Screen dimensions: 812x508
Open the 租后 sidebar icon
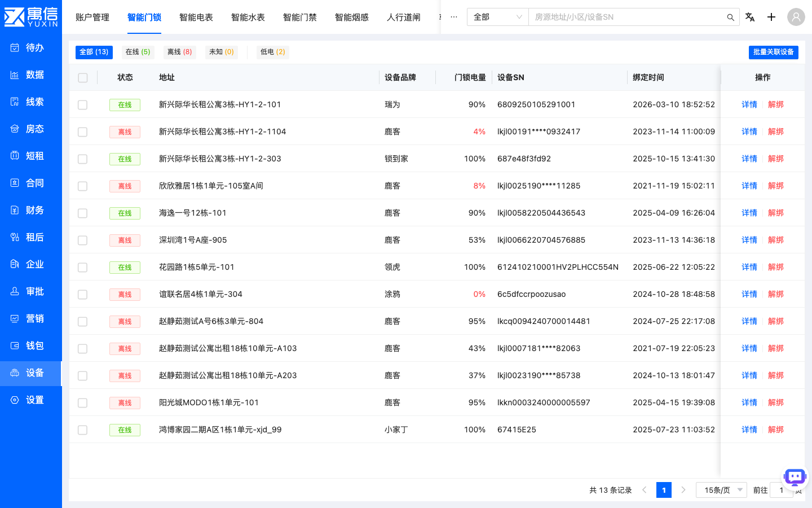15,237
